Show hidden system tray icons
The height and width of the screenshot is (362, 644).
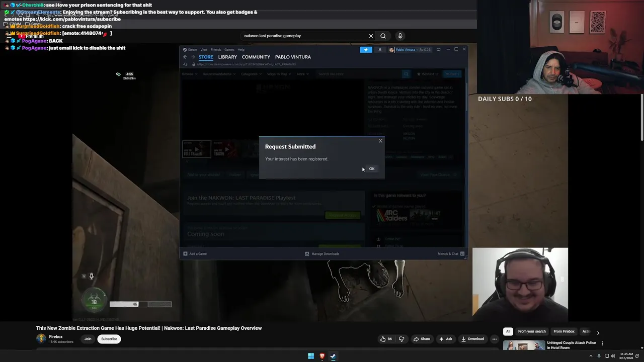point(591,356)
